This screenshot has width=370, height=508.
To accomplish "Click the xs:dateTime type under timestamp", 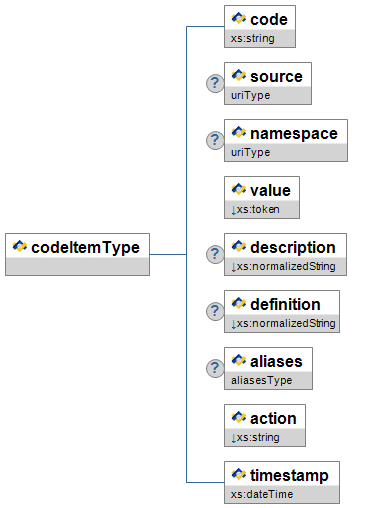I will [x=262, y=494].
